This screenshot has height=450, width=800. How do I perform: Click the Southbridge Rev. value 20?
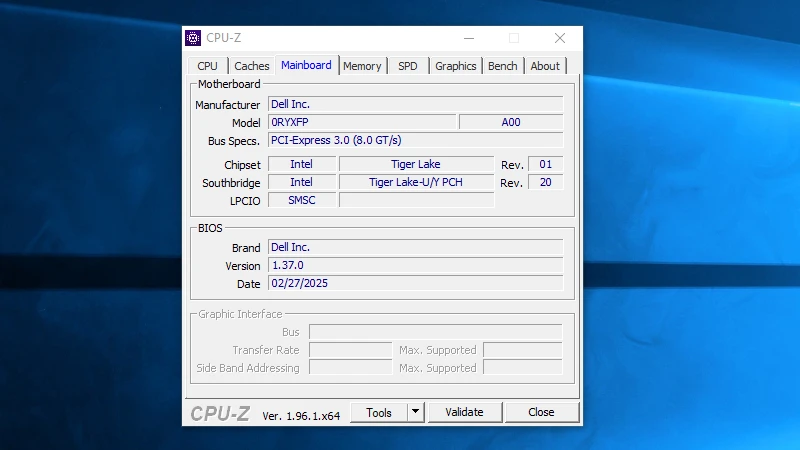545,182
